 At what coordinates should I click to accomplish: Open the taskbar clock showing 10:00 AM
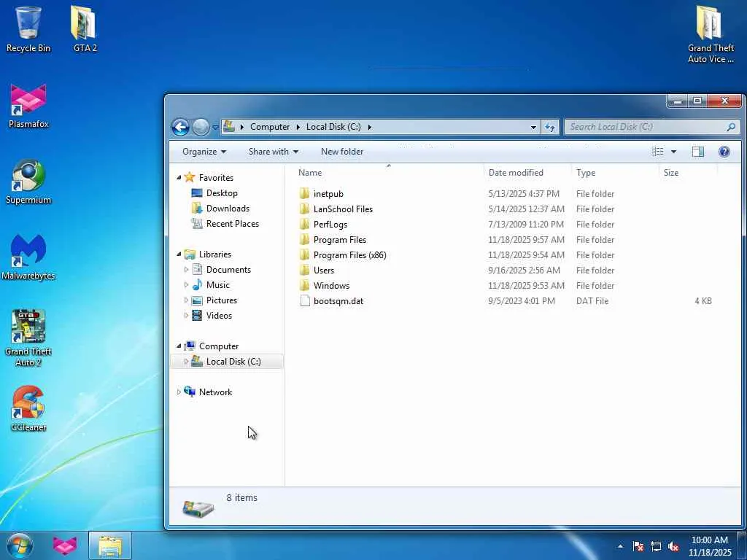click(709, 546)
